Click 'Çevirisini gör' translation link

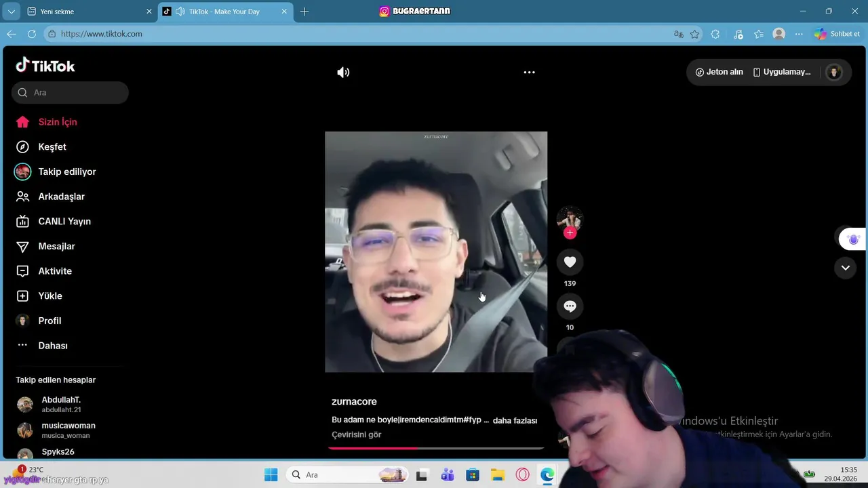(x=357, y=435)
